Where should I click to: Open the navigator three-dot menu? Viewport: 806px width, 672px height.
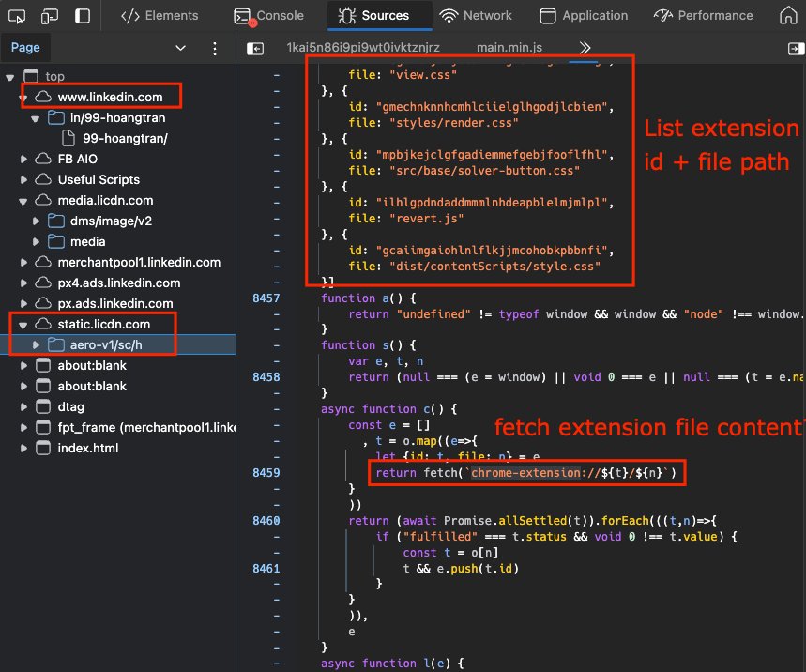click(x=215, y=48)
